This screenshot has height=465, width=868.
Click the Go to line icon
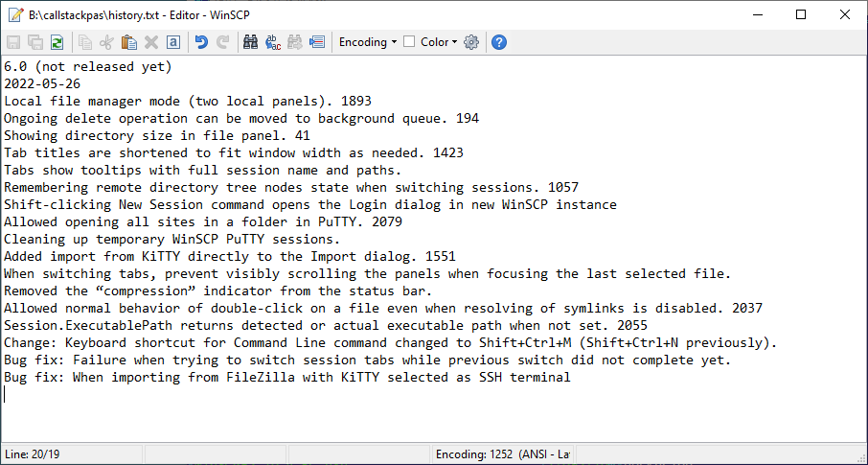tap(317, 42)
